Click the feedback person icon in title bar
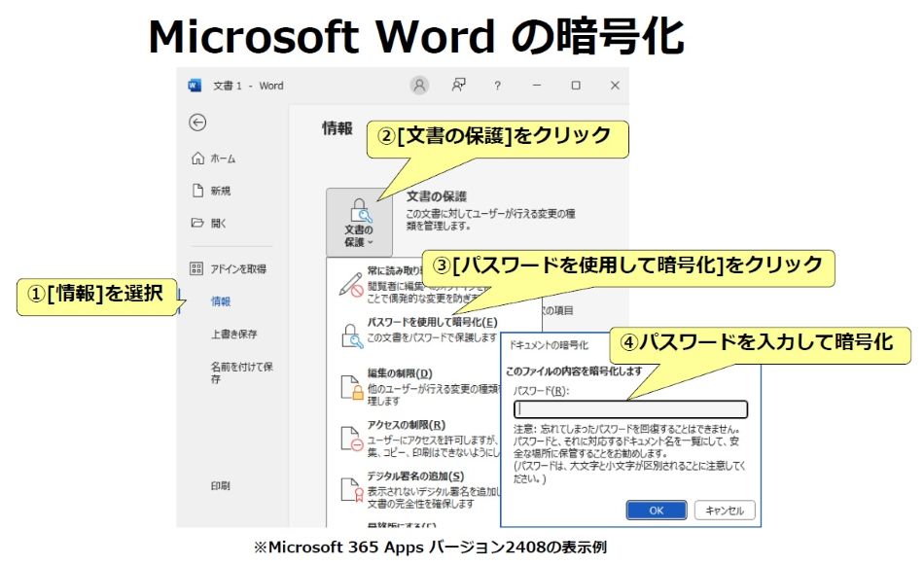 [x=458, y=86]
